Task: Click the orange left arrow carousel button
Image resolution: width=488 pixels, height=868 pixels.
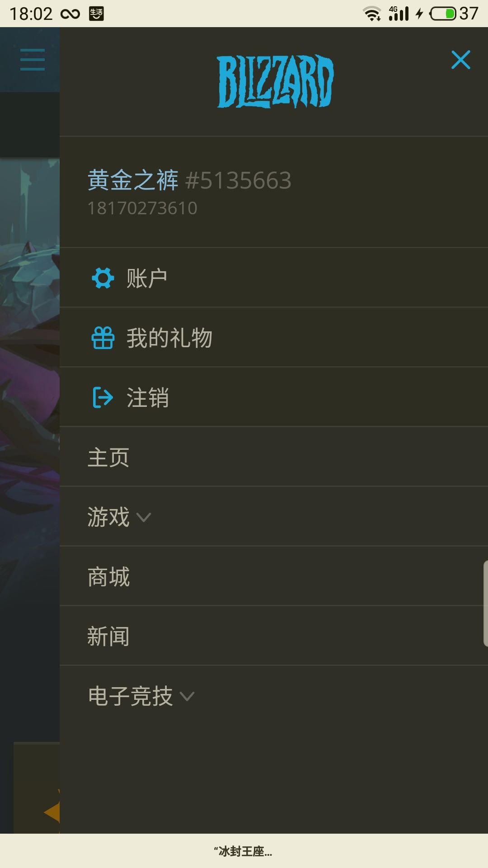Action: [x=52, y=812]
